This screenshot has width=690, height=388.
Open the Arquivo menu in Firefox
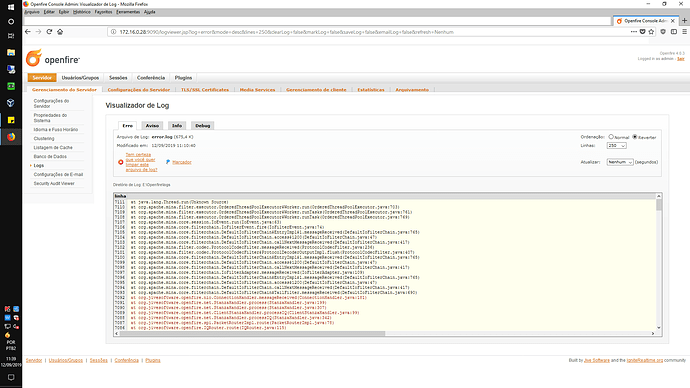click(32, 12)
